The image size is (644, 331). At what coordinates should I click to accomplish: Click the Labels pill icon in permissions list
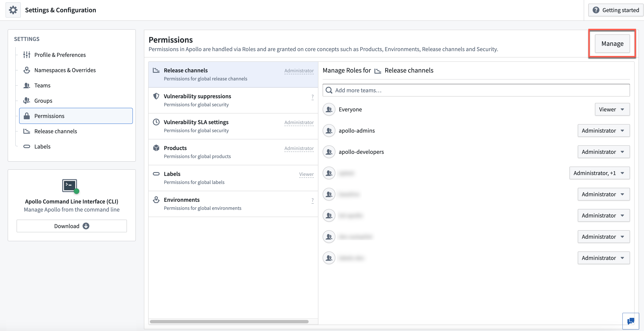click(156, 174)
